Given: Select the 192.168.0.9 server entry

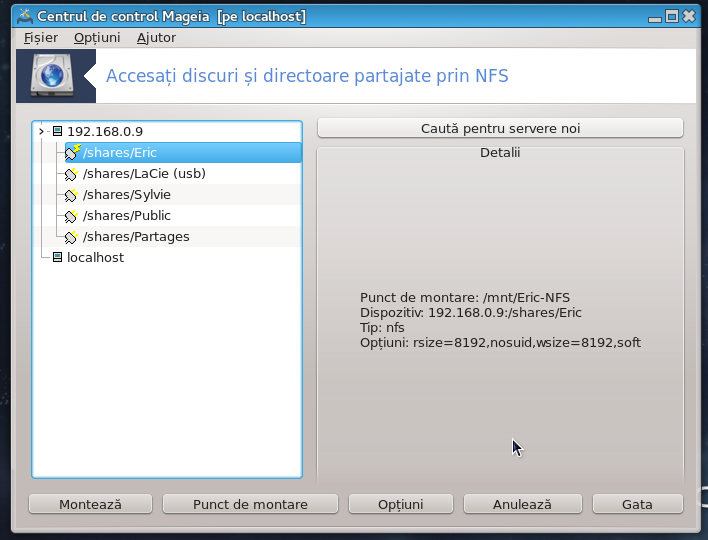Looking at the screenshot, I should click(105, 131).
